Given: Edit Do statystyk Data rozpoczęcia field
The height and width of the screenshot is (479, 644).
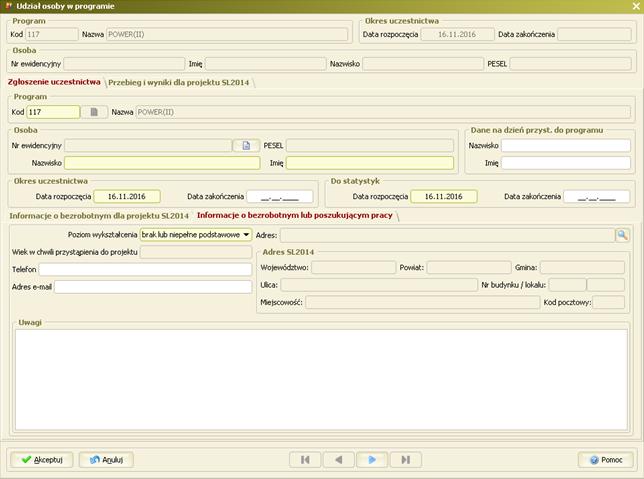Looking at the screenshot, I should pyautogui.click(x=444, y=196).
